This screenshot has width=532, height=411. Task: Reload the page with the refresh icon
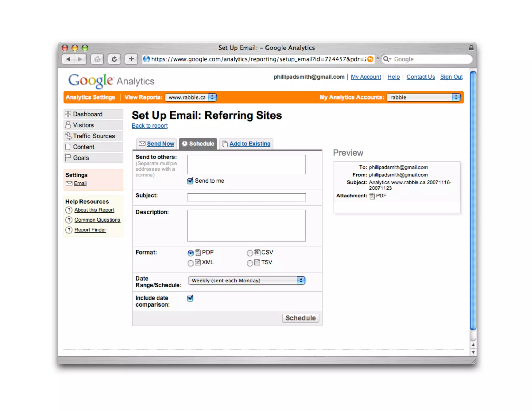[114, 59]
